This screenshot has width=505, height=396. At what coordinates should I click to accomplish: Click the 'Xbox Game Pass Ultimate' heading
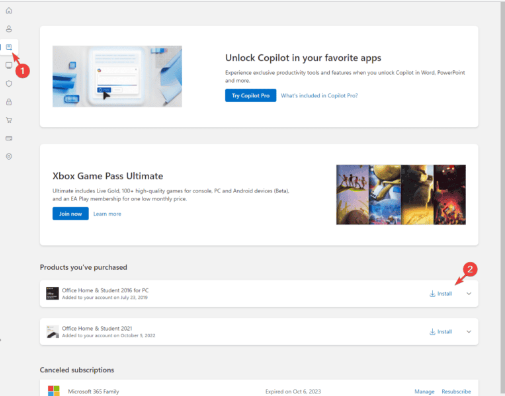[x=108, y=176]
